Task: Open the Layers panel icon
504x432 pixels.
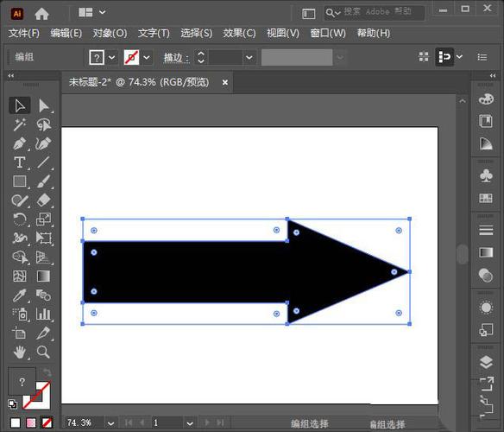Action: coord(486,362)
